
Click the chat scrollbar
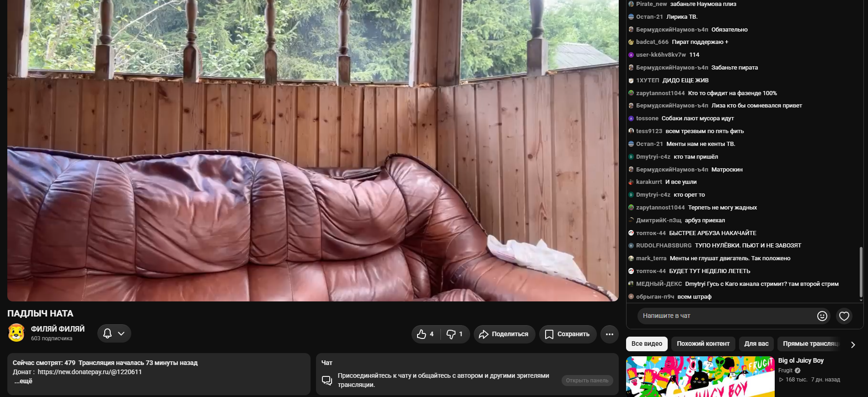[861, 273]
